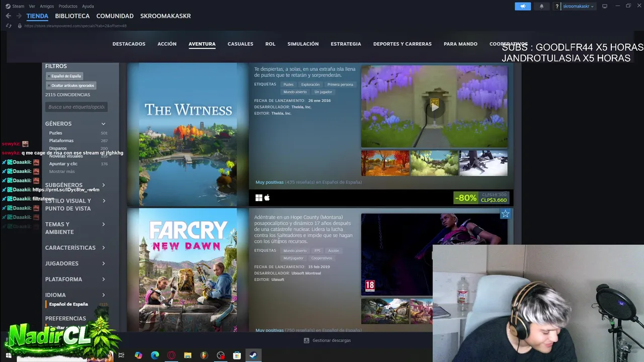The image size is (644, 362).
Task: Toggle Español de España language option
Action: pyautogui.click(x=68, y=304)
